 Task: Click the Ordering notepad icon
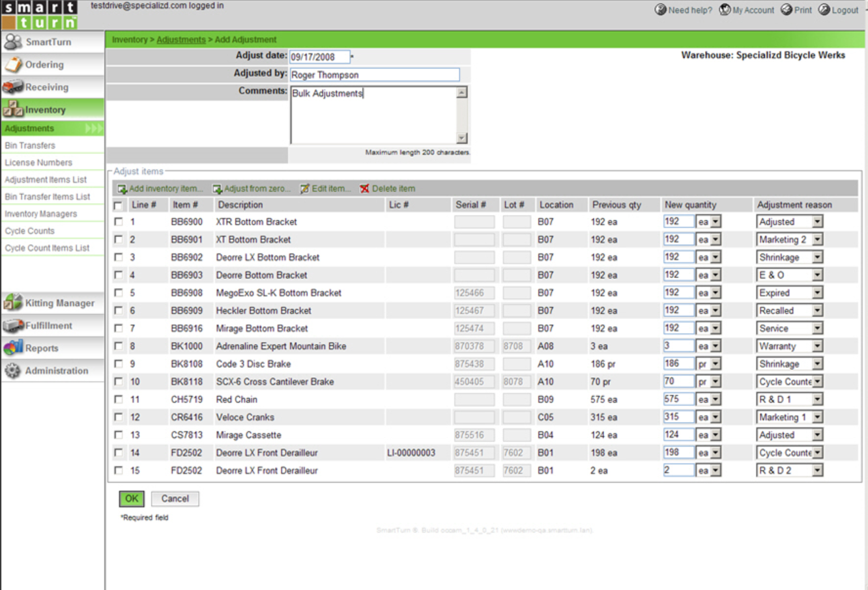[x=13, y=64]
